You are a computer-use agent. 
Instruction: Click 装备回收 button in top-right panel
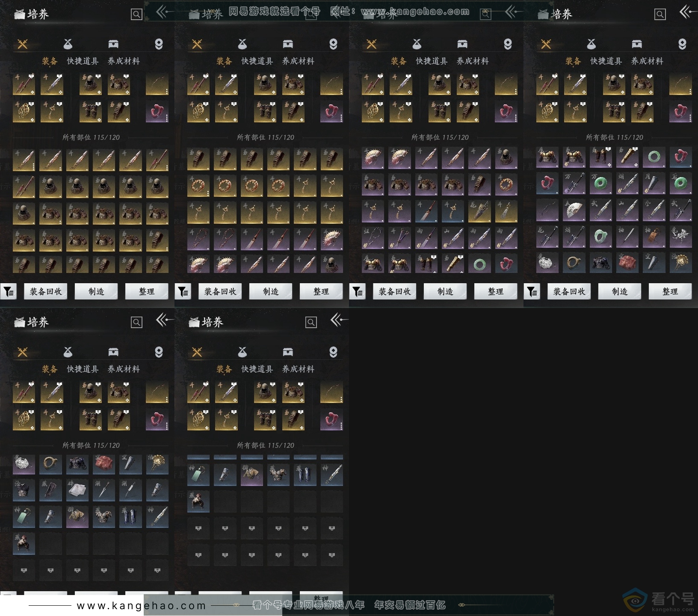click(569, 292)
